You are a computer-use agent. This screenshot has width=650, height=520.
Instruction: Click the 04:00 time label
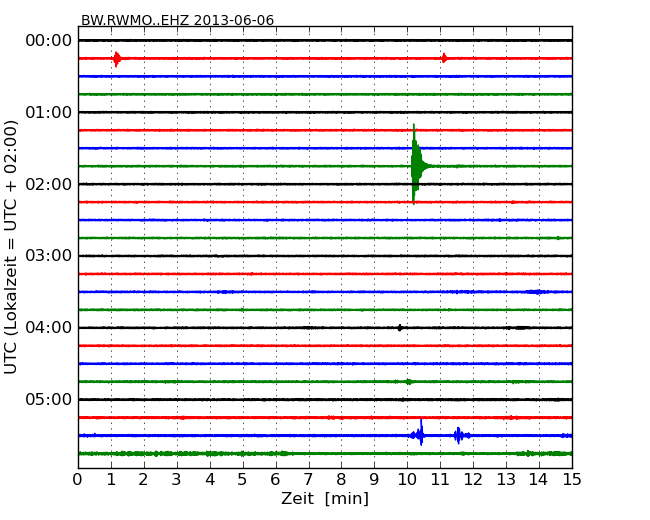point(49,328)
